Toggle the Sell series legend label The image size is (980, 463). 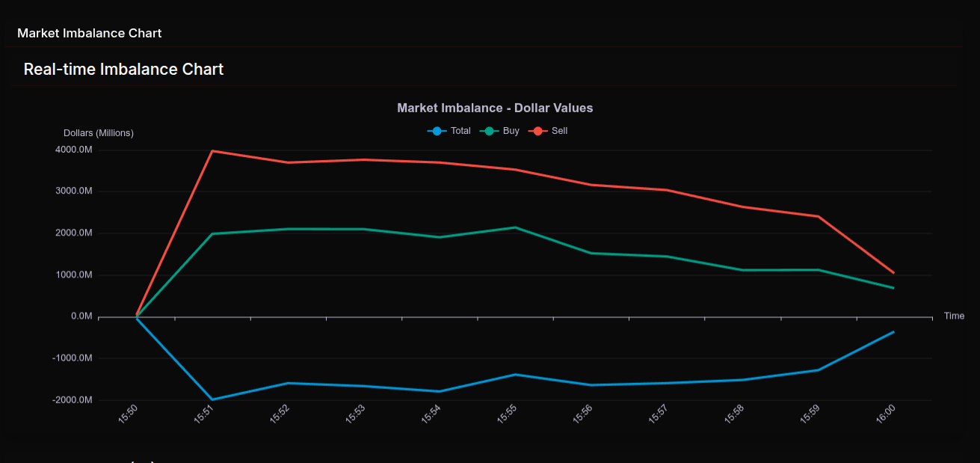(559, 131)
